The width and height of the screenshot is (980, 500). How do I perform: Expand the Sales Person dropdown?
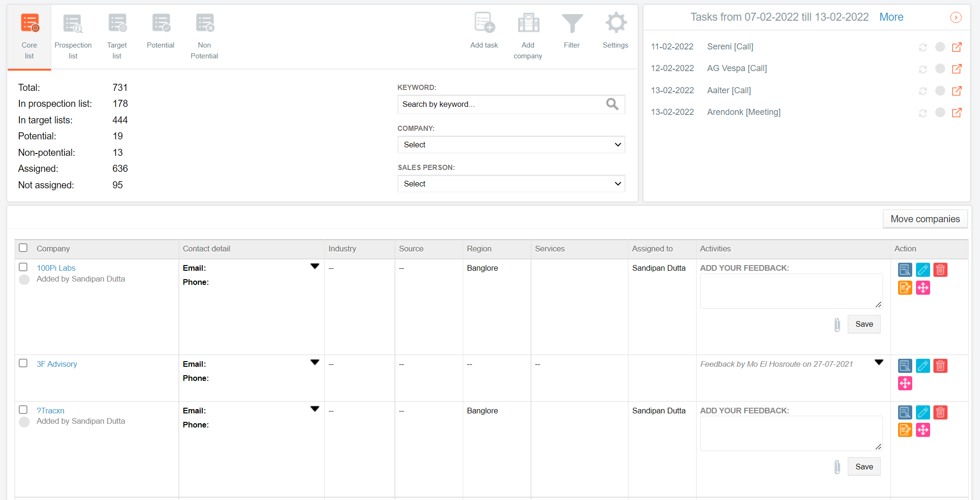coord(511,184)
